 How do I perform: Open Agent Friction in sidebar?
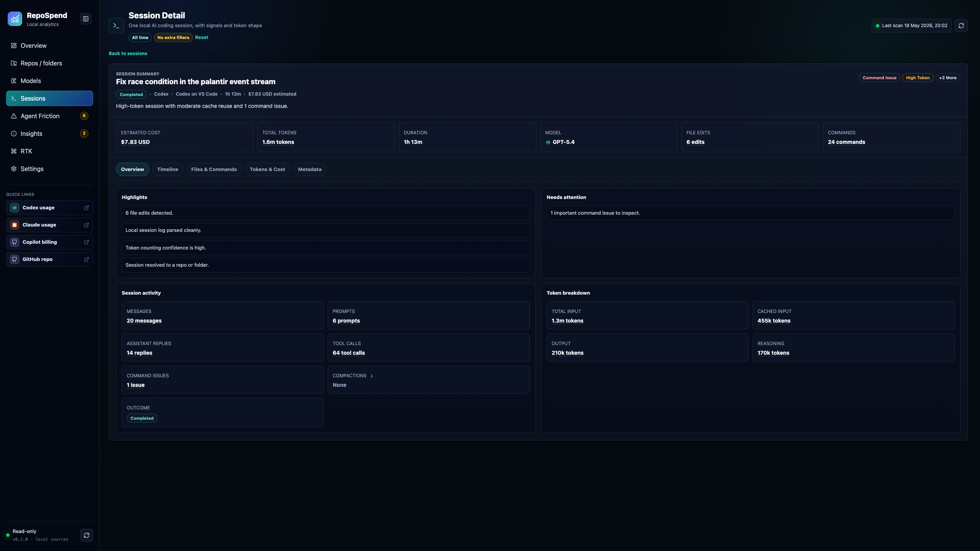point(49,116)
